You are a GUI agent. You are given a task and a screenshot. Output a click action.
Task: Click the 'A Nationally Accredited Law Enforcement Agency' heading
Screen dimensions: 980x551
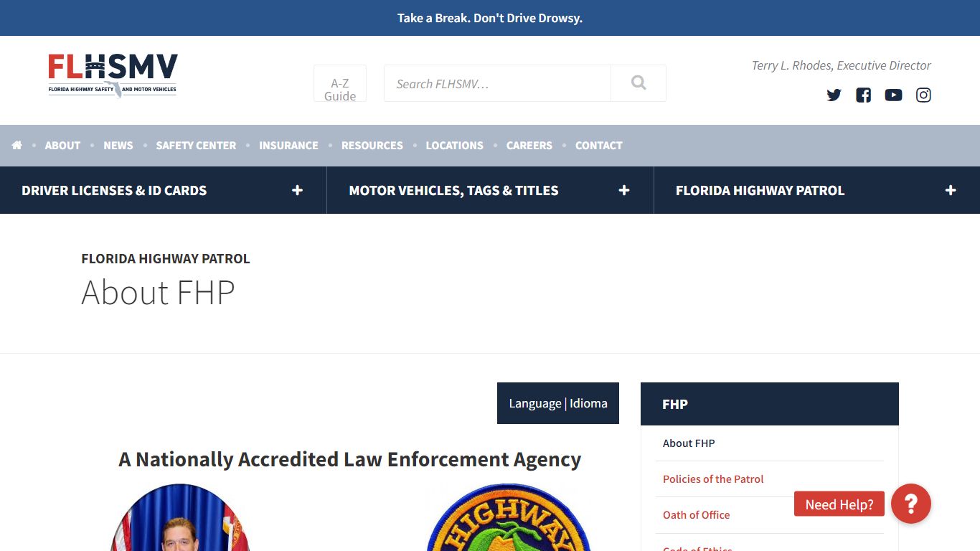coord(350,459)
